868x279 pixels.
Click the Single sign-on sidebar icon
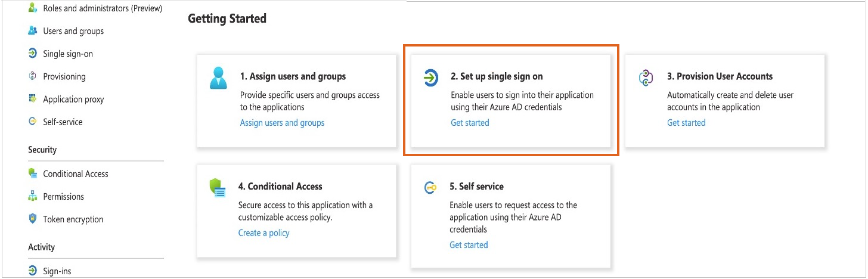(33, 54)
